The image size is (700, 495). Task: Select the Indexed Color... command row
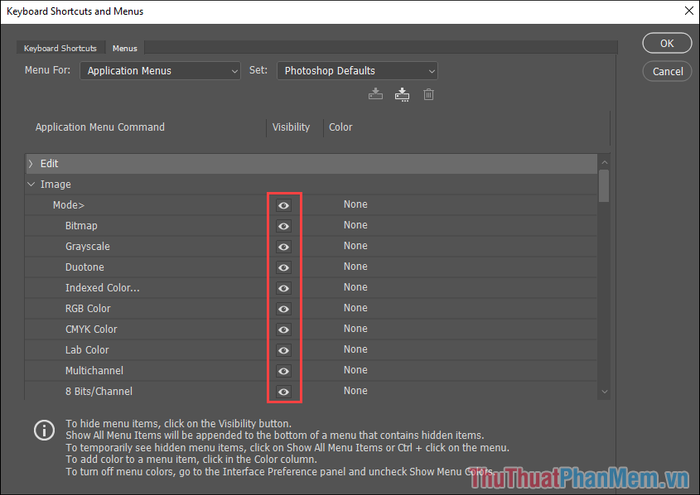tap(311, 288)
